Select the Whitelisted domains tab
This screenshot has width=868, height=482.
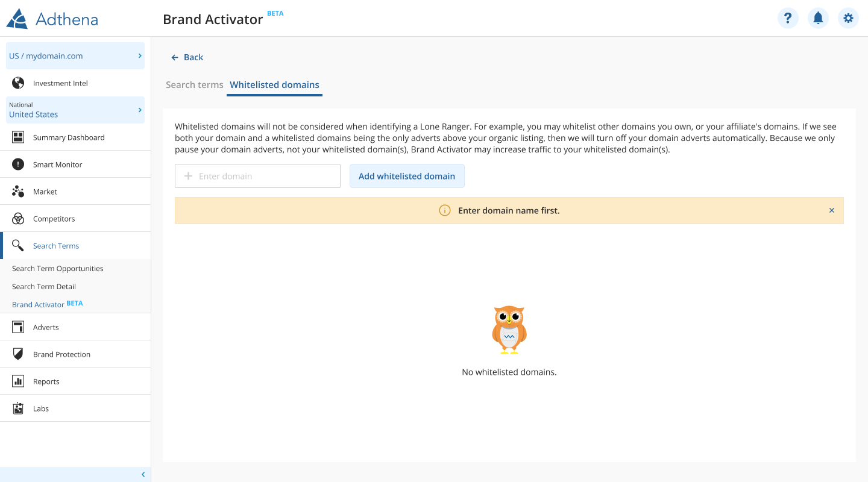coord(274,85)
